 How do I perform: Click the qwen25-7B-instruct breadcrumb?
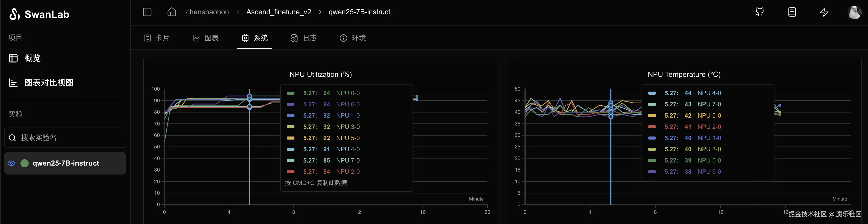click(x=359, y=12)
